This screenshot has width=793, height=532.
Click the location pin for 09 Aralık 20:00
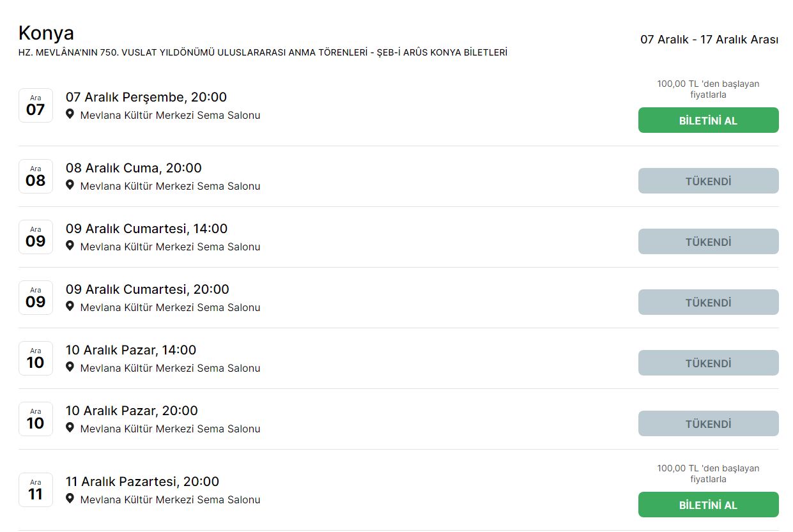tap(70, 307)
